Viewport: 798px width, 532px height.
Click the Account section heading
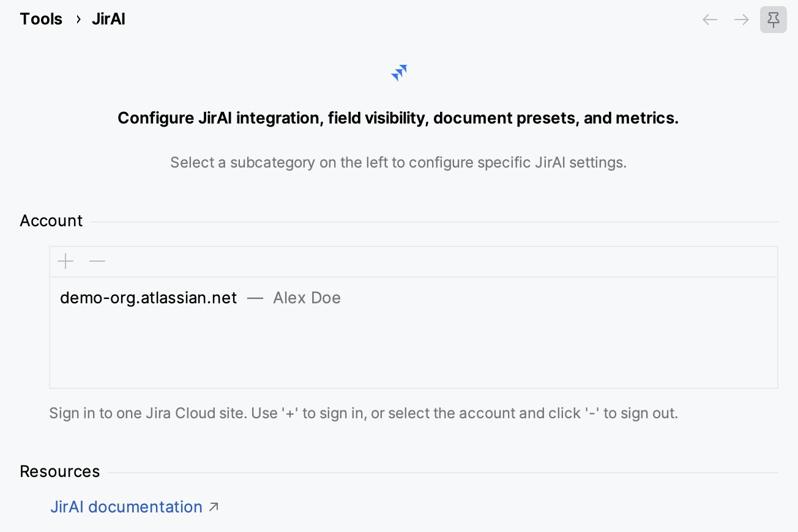(x=51, y=221)
